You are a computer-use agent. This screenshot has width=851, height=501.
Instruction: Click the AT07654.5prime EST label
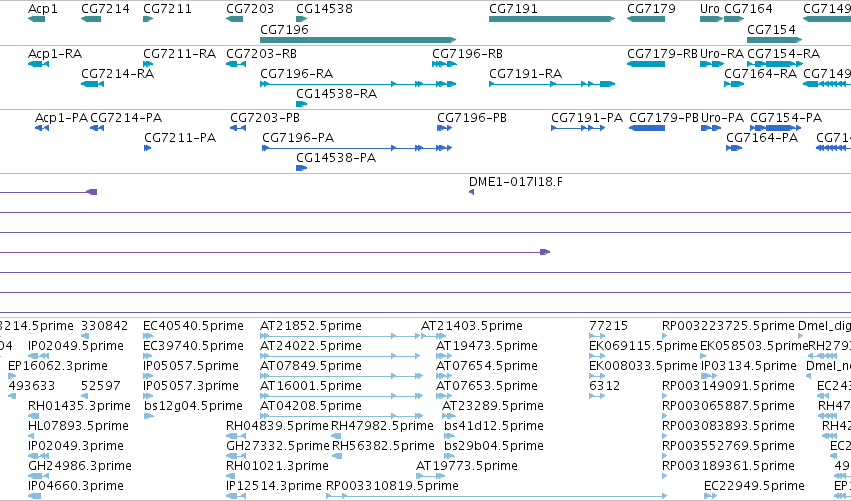pyautogui.click(x=487, y=366)
